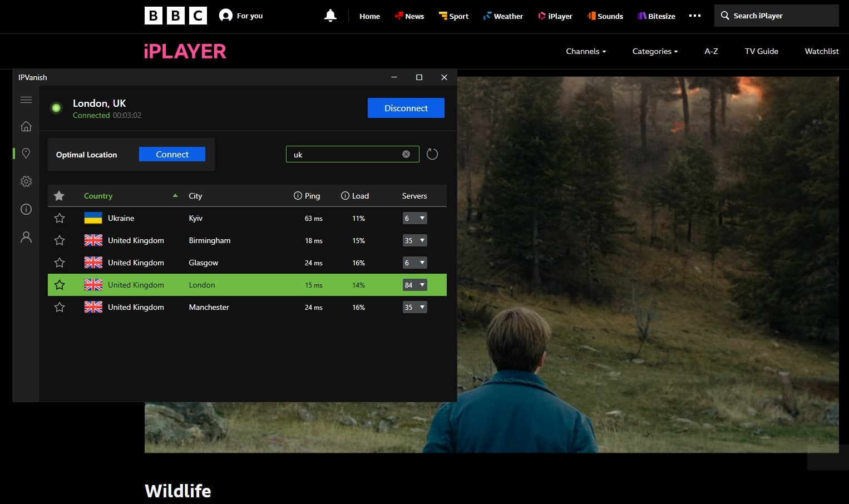Click the 63 ms ping value
This screenshot has height=504, width=849.
(314, 219)
